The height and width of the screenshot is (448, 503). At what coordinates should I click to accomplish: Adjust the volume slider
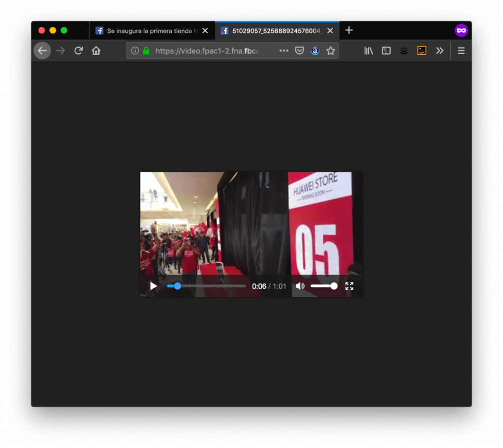pyautogui.click(x=324, y=286)
